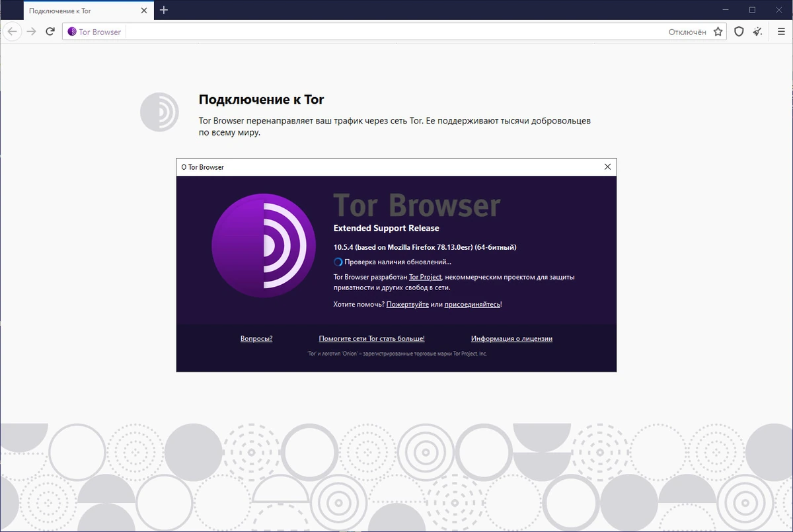Click the 'Пожертвуйте' donate link
Image resolution: width=793 pixels, height=532 pixels.
pos(408,304)
